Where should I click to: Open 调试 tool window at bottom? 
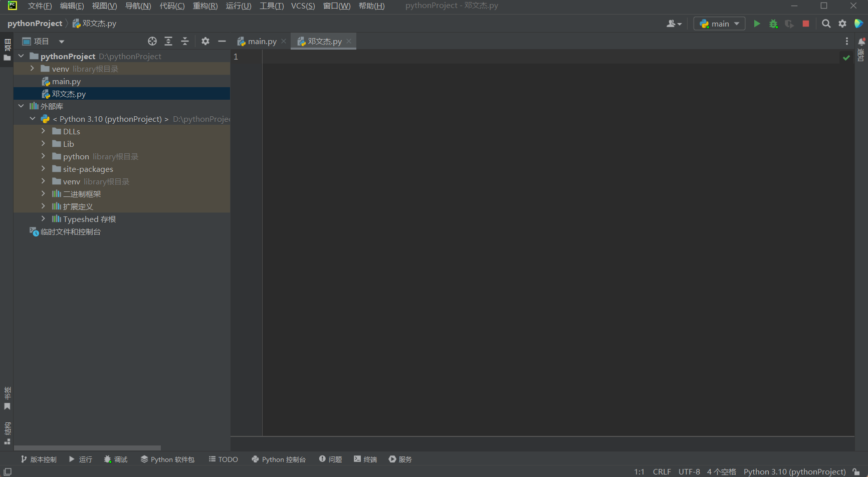(116, 459)
